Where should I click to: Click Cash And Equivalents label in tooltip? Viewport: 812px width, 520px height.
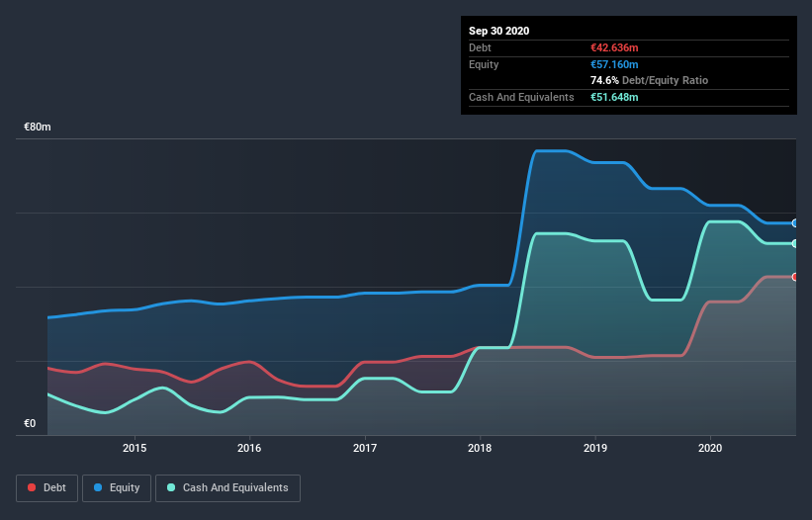(x=521, y=97)
